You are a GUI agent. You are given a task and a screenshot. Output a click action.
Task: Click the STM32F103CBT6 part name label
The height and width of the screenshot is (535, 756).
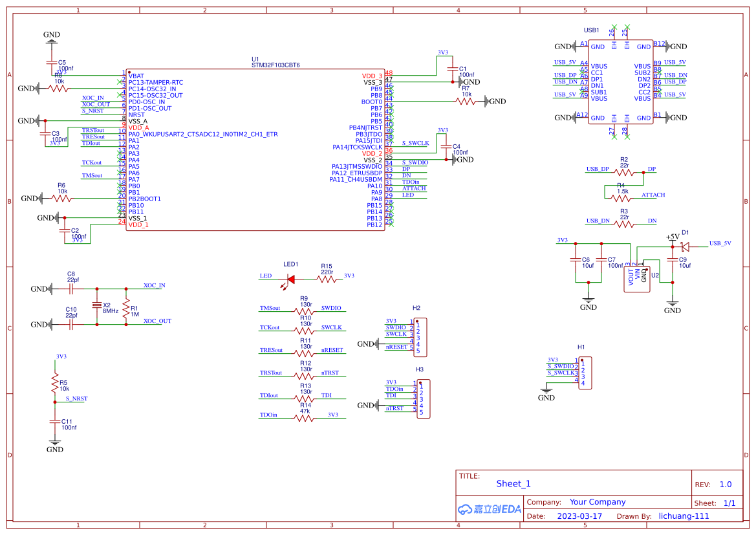click(275, 65)
